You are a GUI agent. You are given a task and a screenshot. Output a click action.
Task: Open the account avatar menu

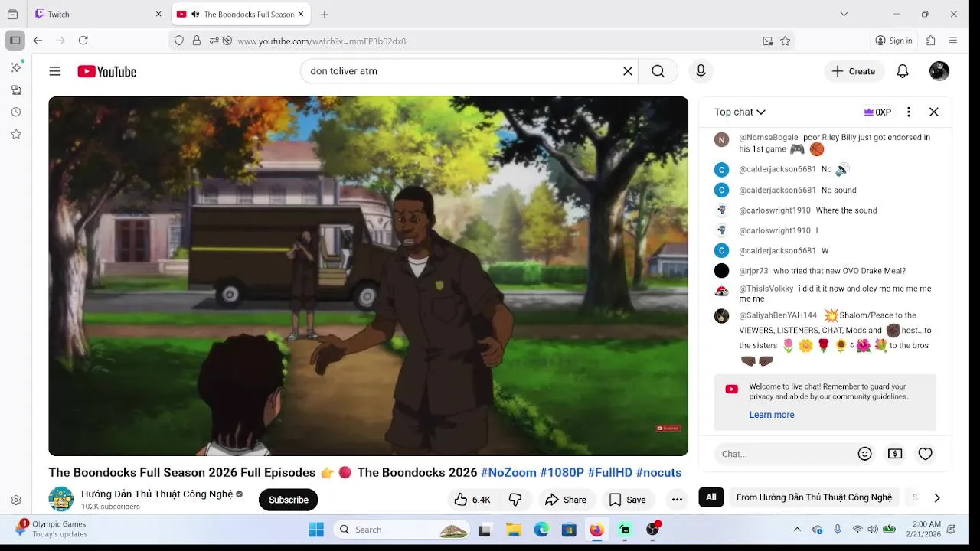pyautogui.click(x=939, y=71)
